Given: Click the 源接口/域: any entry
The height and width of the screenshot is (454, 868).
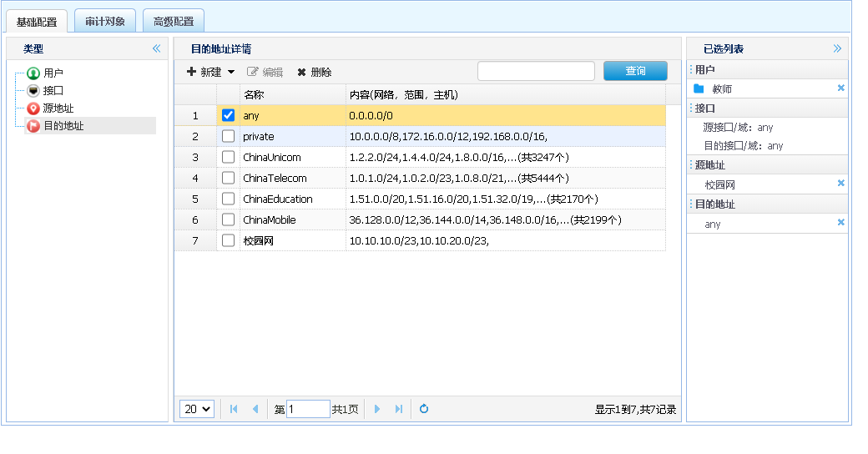Looking at the screenshot, I should (x=738, y=128).
